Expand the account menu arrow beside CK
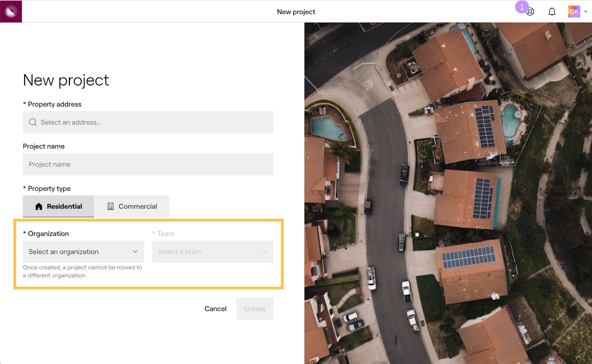Image resolution: width=592 pixels, height=364 pixels. 586,11
